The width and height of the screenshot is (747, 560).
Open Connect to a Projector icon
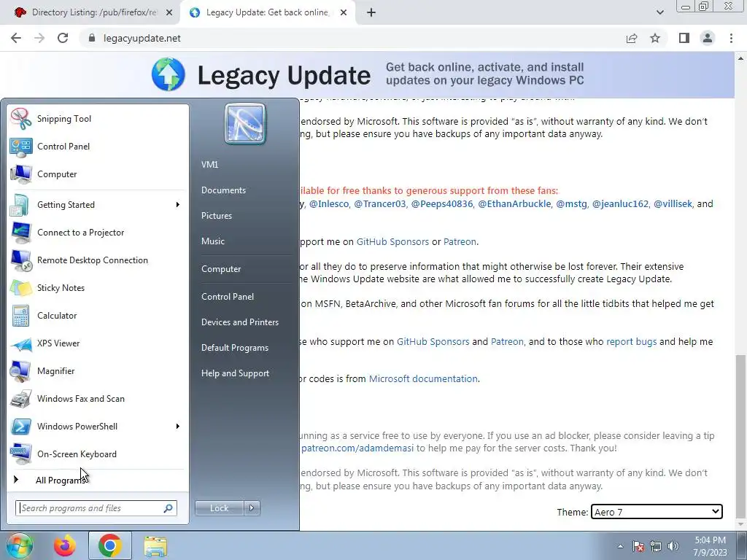pyautogui.click(x=21, y=233)
